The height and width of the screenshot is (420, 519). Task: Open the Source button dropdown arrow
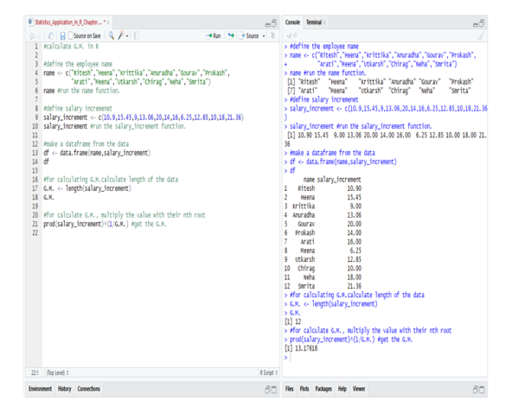(265, 35)
